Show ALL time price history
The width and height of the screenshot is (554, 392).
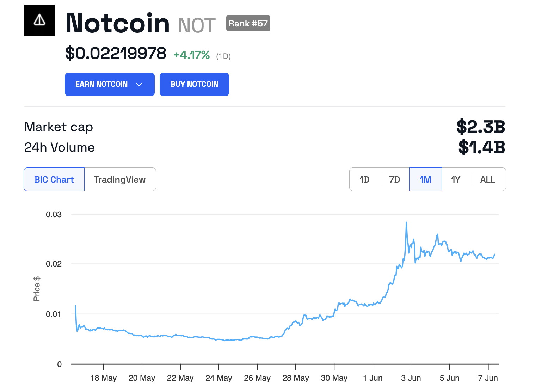(x=488, y=179)
